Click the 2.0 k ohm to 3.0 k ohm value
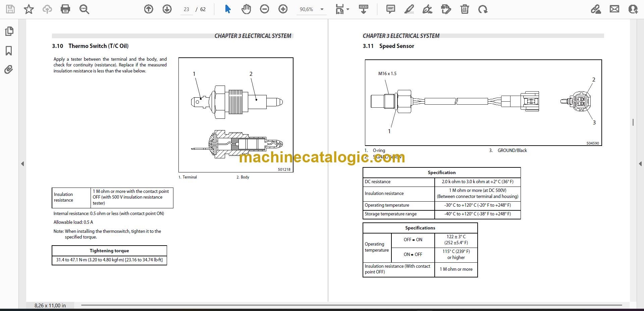The height and width of the screenshot is (311, 644). coord(478,182)
